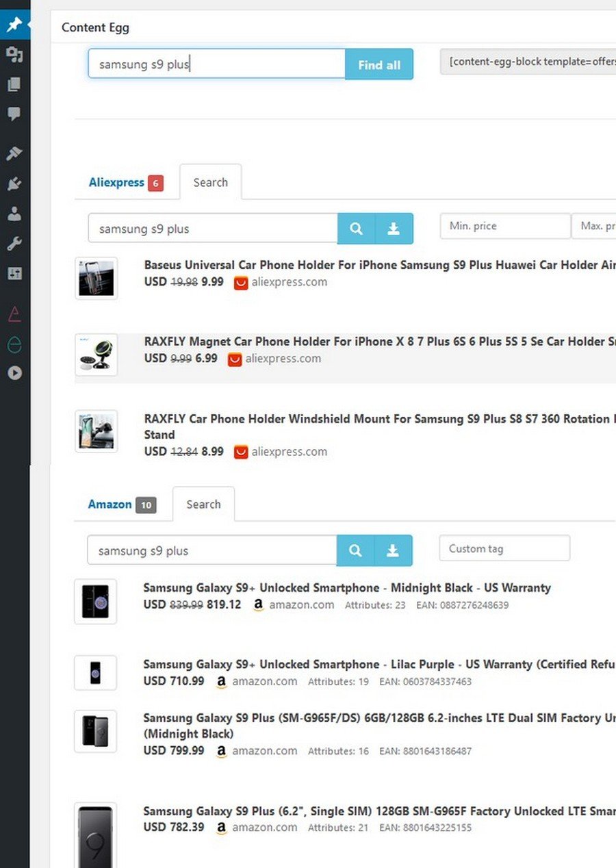616x868 pixels.
Task: Click the Aliexpress magnifier search button
Action: click(356, 229)
